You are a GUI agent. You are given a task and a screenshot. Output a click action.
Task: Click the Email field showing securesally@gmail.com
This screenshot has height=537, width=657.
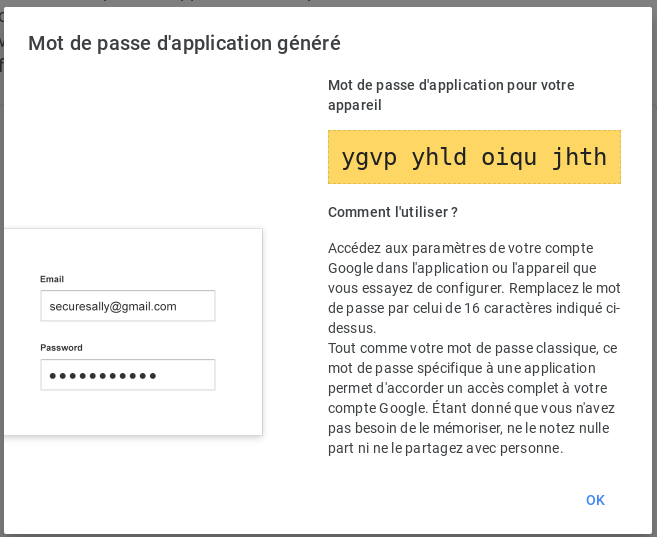point(128,306)
